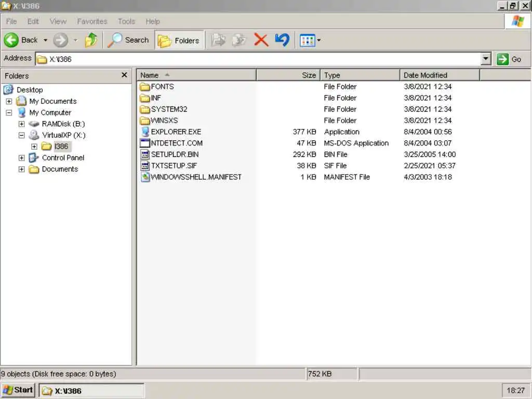Click the Copy To toolbar icon
Screen dimensions: 532x399
(x=239, y=40)
